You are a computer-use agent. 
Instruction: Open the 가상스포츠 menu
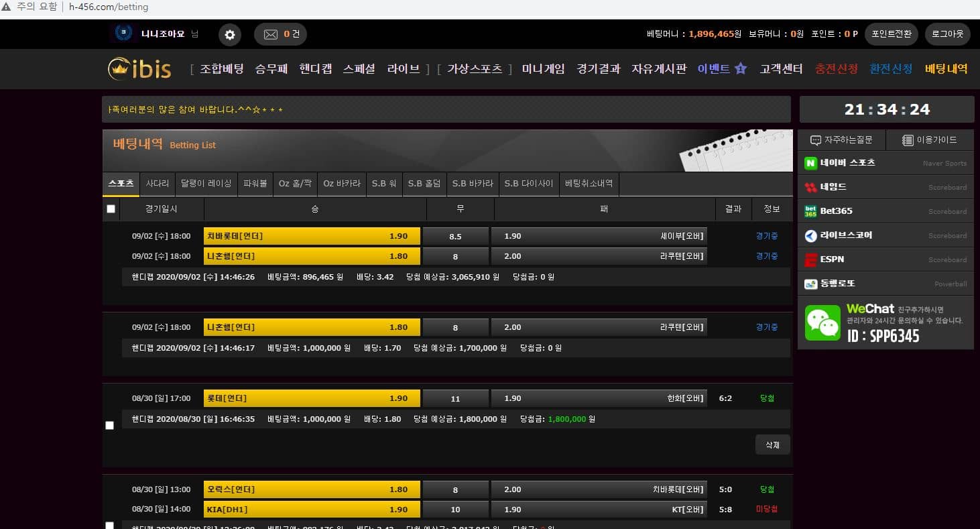coord(475,68)
